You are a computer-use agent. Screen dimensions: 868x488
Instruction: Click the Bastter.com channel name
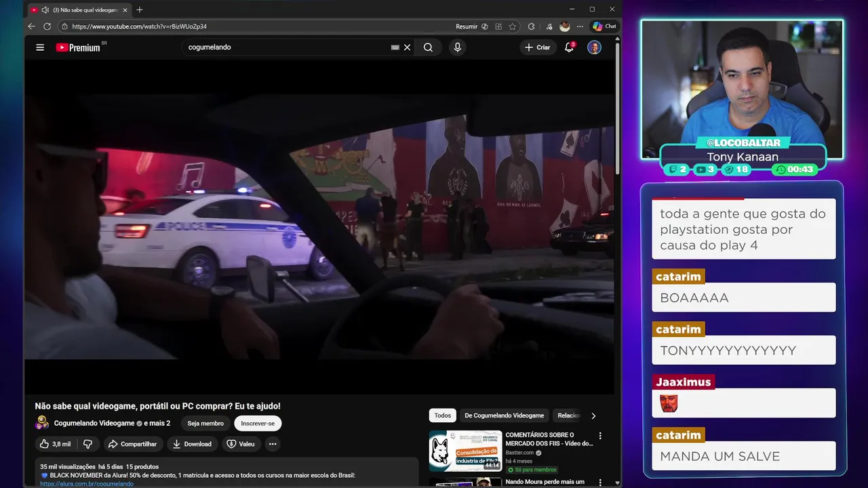tap(519, 453)
